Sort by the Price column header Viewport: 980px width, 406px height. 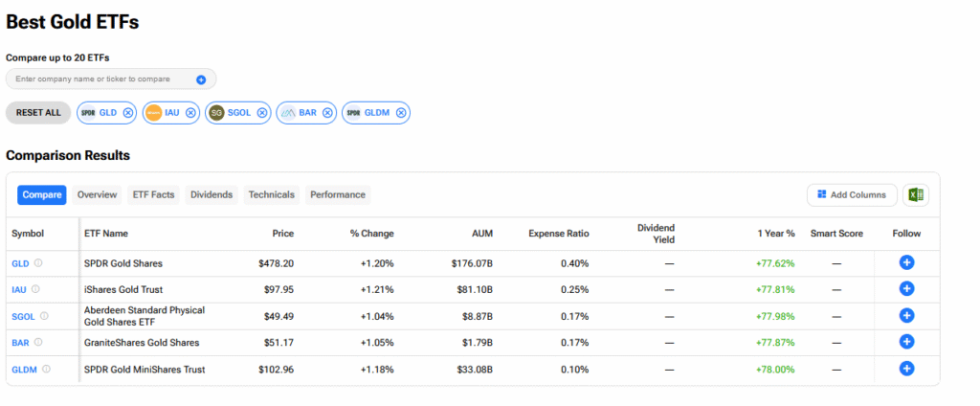click(x=282, y=234)
